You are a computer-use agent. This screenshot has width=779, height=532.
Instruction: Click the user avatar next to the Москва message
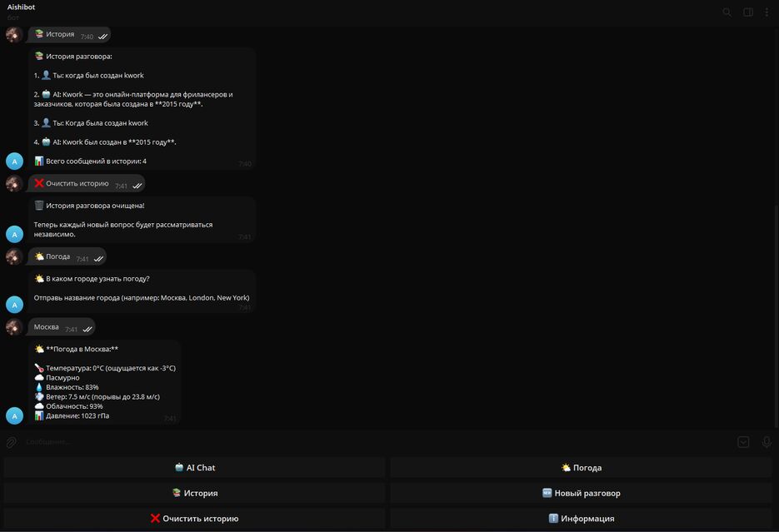pyautogui.click(x=14, y=327)
